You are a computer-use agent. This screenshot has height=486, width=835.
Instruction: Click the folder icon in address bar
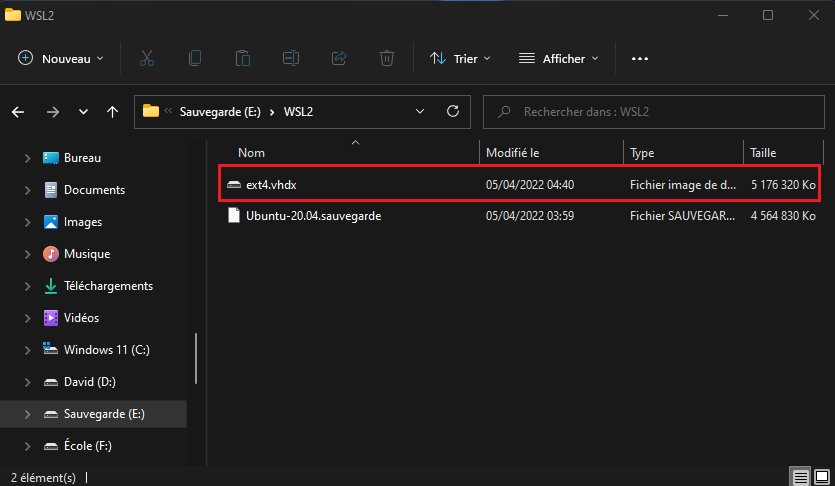point(151,111)
